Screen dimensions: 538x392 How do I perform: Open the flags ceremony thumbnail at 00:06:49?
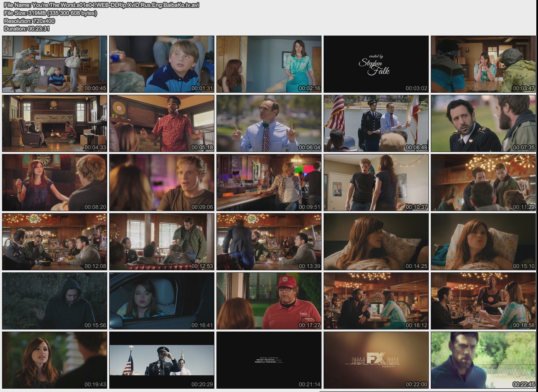(376, 123)
